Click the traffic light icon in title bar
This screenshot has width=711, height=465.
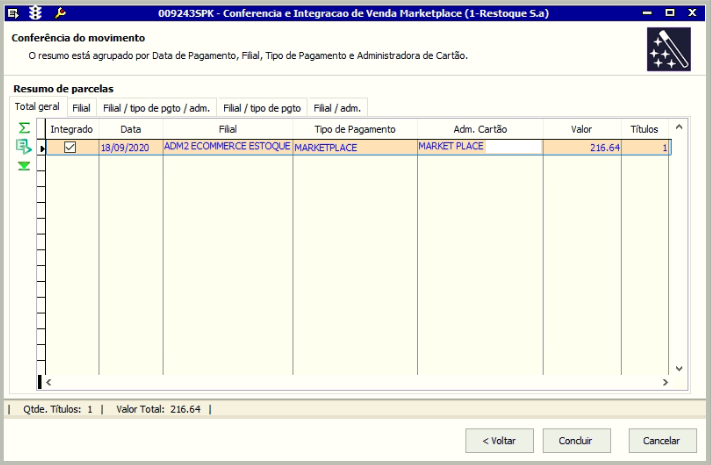coord(35,13)
